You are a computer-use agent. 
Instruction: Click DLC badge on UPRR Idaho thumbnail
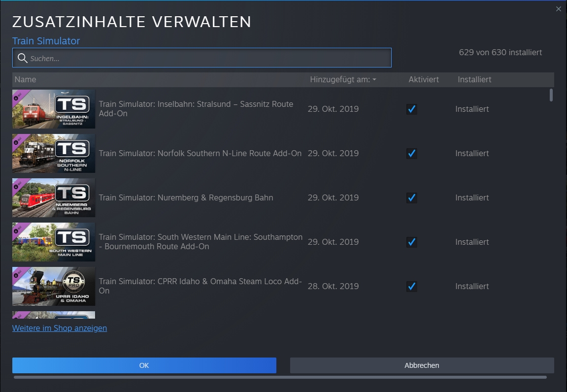(18, 274)
